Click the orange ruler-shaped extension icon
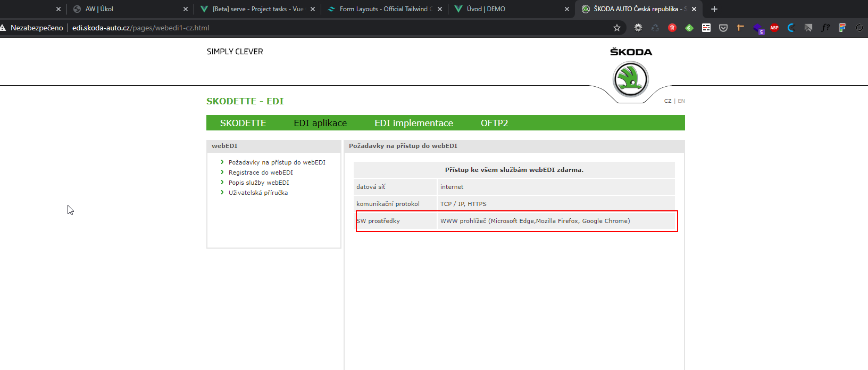 point(740,28)
